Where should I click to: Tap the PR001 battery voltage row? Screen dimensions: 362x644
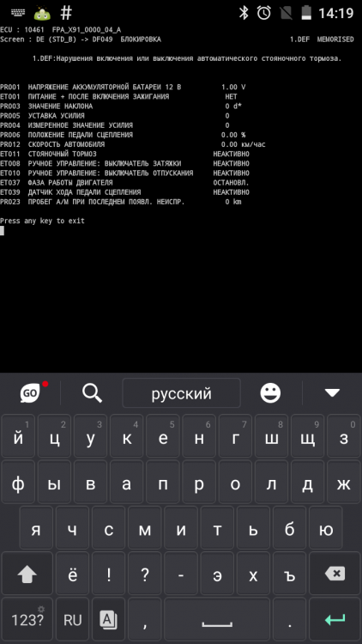123,87
